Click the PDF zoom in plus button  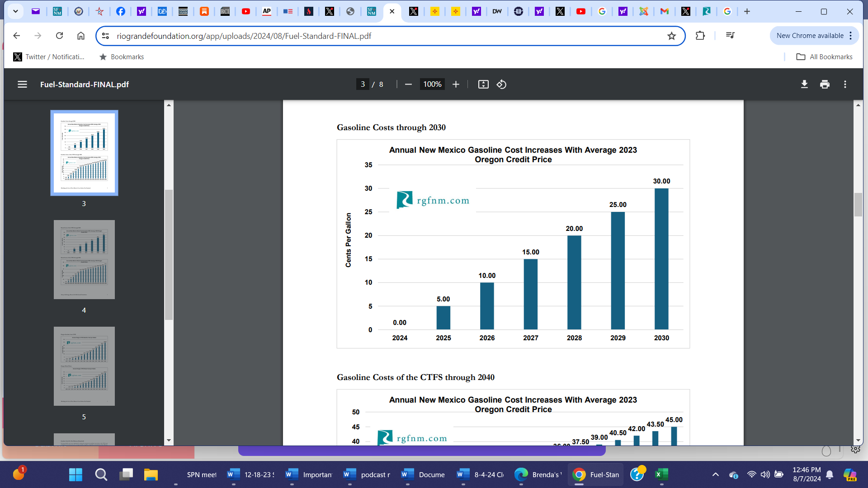[456, 84]
